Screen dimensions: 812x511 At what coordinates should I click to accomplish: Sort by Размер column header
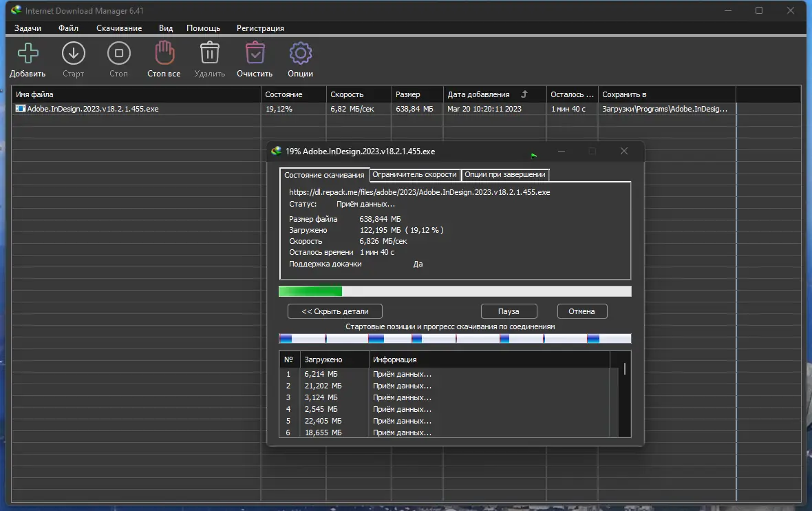(418, 94)
